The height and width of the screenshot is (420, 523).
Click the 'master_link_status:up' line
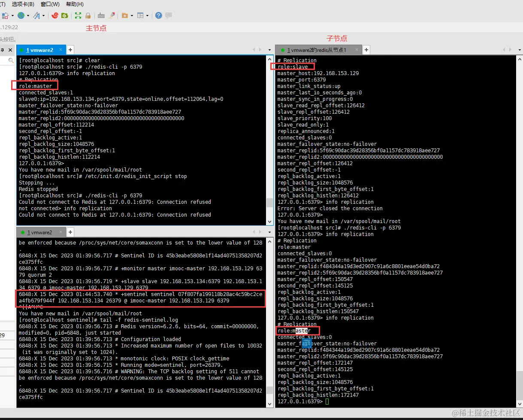(x=309, y=86)
